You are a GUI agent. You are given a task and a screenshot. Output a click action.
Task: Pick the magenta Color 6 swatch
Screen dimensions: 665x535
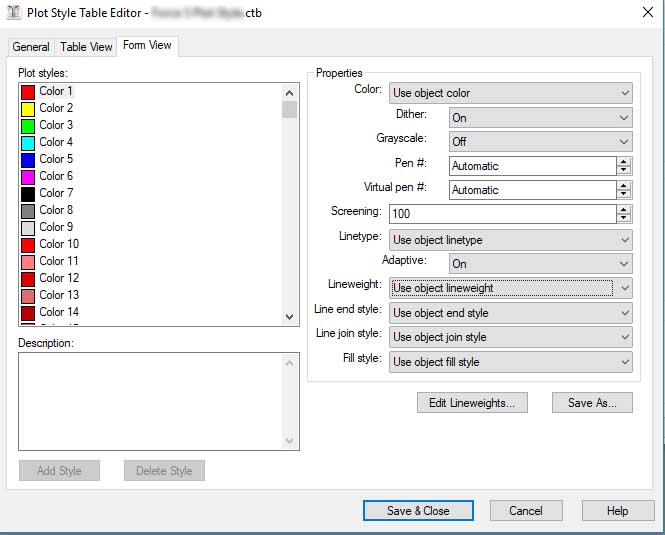click(28, 176)
